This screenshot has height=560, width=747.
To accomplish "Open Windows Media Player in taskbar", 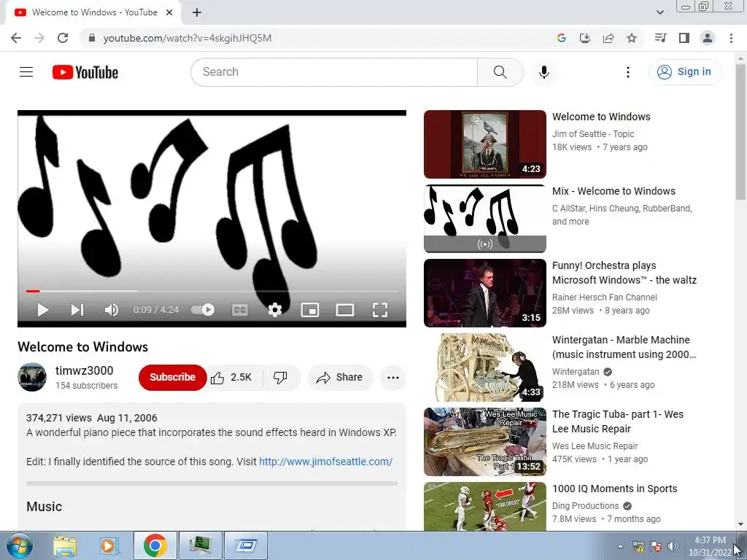I will pos(109,545).
